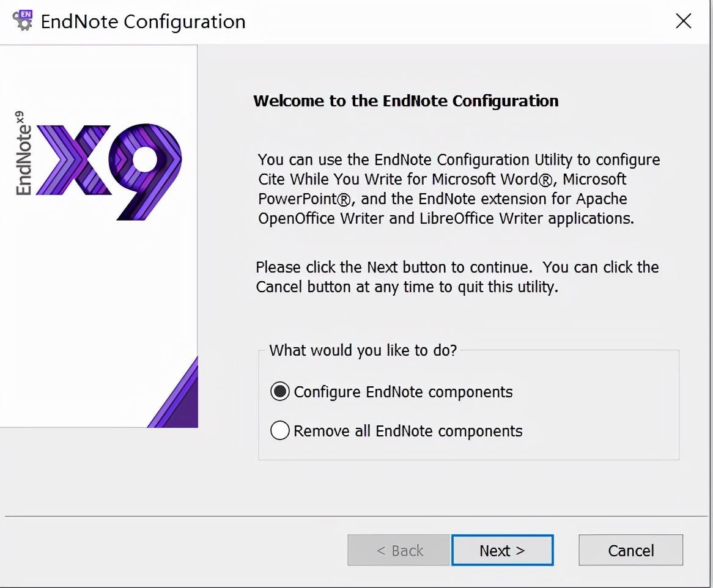Select Configure EndNote components radio button
This screenshot has height=588, width=713.
(279, 391)
